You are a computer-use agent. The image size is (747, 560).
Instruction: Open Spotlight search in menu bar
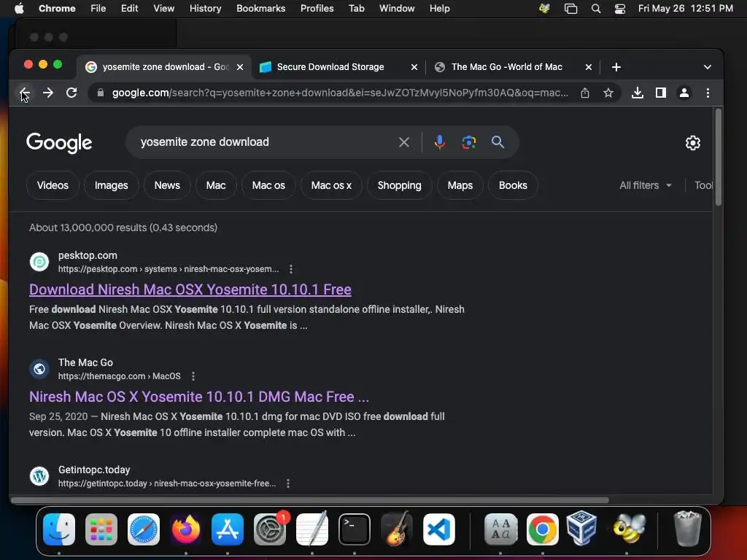(595, 9)
